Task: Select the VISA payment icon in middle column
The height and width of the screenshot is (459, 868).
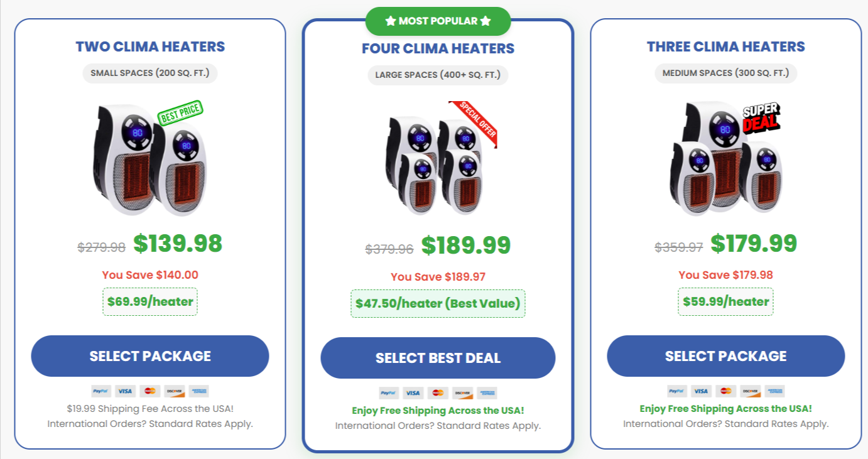Action: coord(413,393)
